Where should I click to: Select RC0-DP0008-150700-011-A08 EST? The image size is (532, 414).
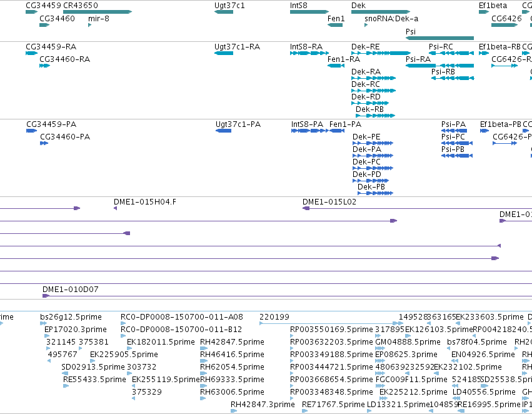(x=123, y=323)
